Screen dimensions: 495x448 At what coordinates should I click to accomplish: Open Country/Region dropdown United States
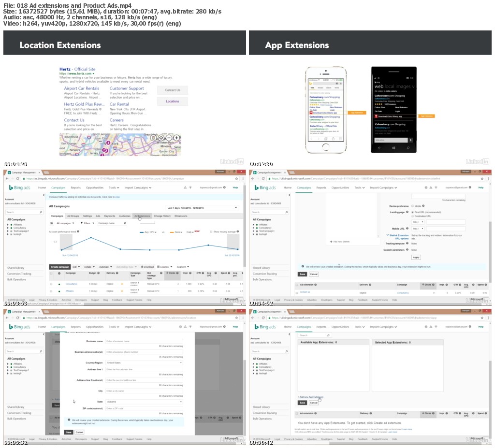point(144,363)
